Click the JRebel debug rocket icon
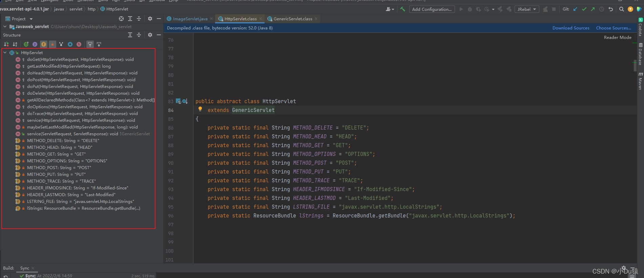This screenshot has width=644, height=278. pyautogui.click(x=509, y=9)
